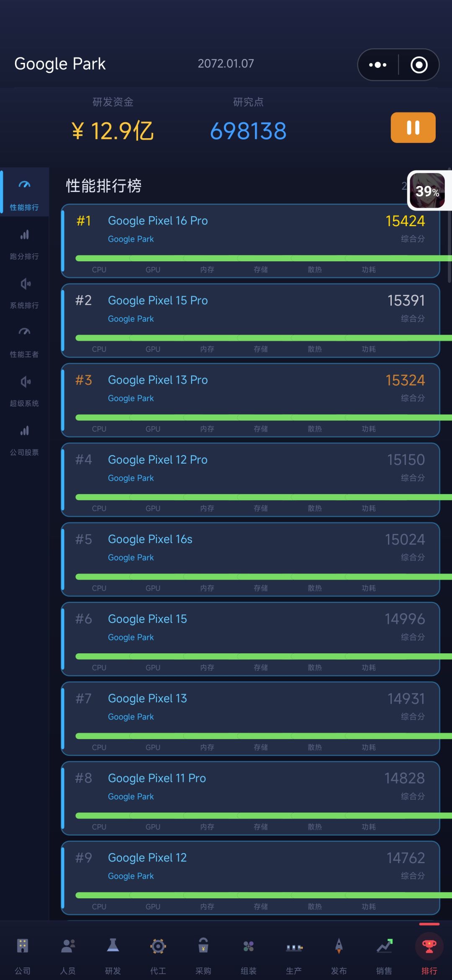Open the 39% avatar floating thumbnail
This screenshot has width=452, height=980.
point(428,191)
